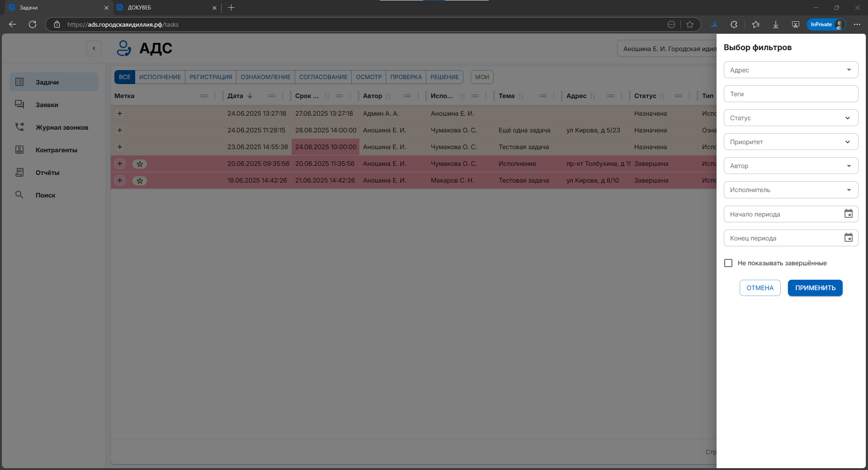The image size is (868, 470).
Task: Collapse sidebar with the chevron button
Action: [x=94, y=48]
